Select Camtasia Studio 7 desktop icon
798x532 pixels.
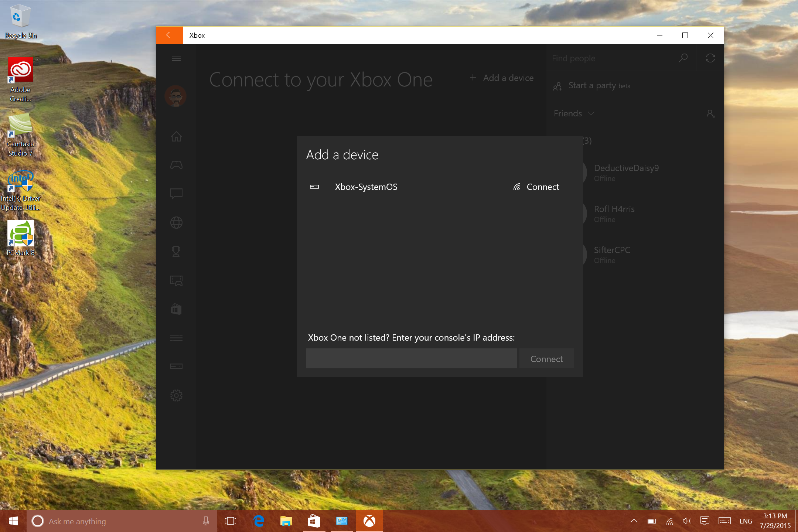pos(21,134)
